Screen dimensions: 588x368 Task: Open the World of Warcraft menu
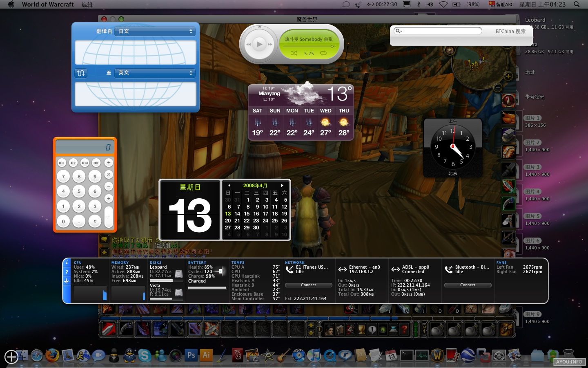pyautogui.click(x=48, y=4)
